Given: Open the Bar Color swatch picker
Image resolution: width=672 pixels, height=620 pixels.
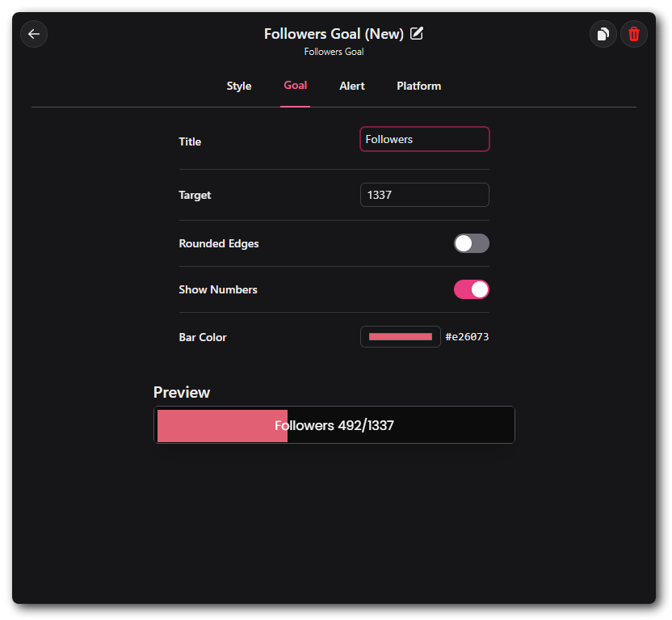Looking at the screenshot, I should click(401, 337).
